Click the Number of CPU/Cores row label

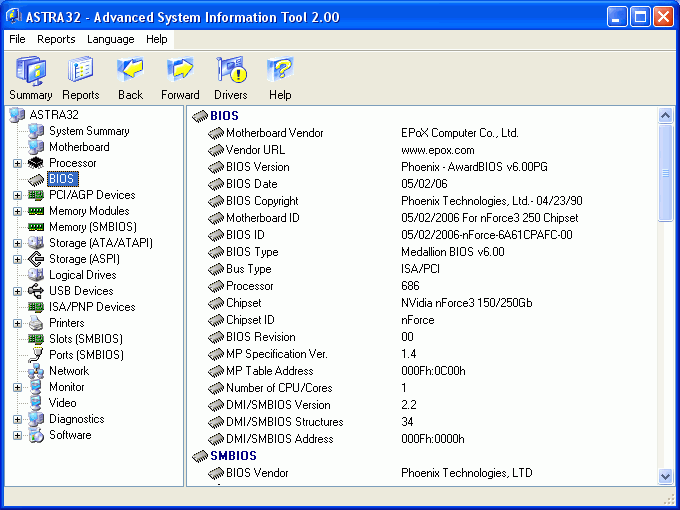click(279, 388)
